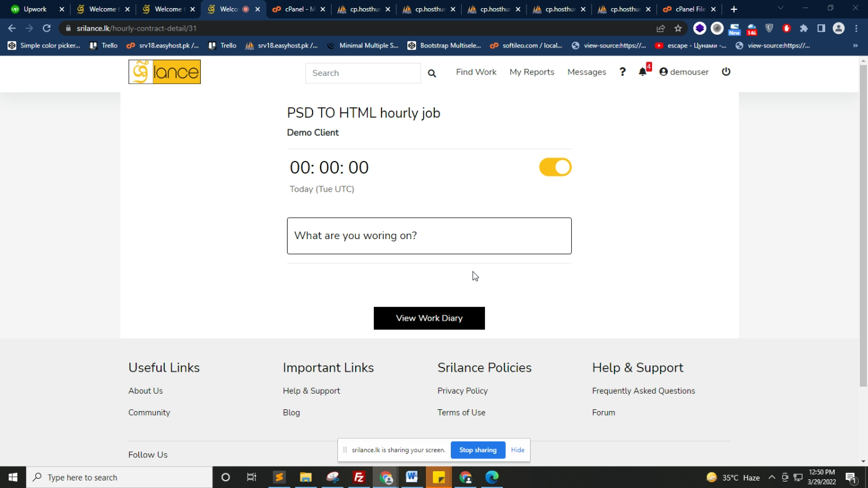This screenshot has width=868, height=488.
Task: Click the power logout icon
Action: tap(726, 72)
